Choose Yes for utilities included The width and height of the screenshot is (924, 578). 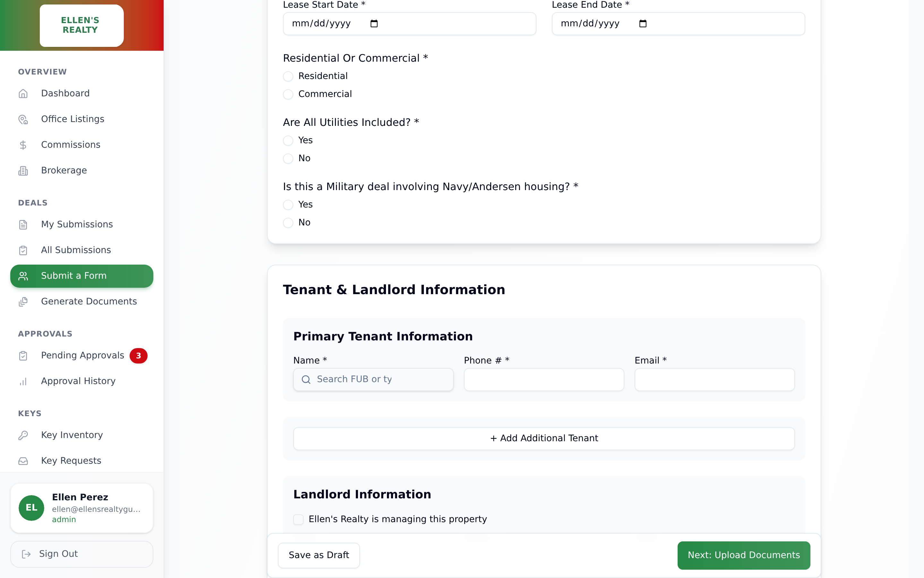coord(288,140)
